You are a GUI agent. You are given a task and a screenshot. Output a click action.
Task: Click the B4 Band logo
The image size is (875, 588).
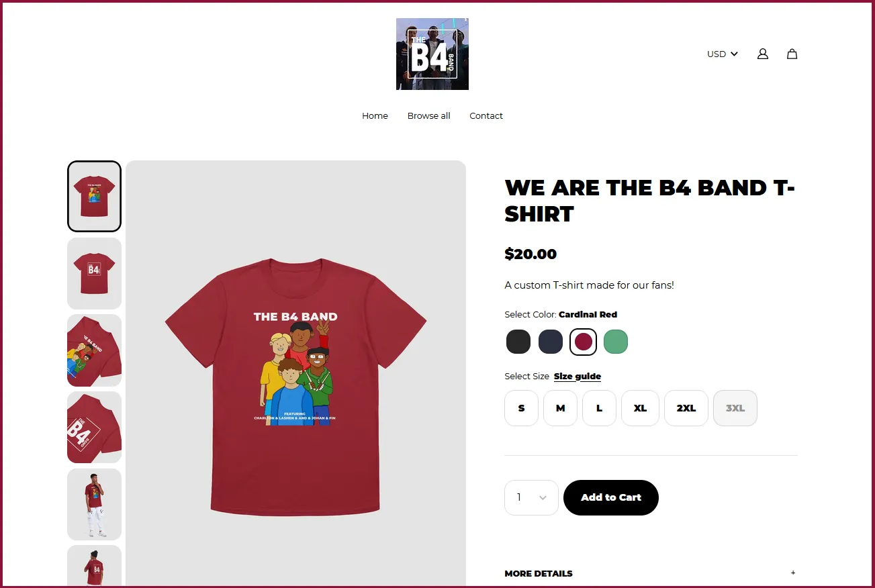click(x=432, y=54)
